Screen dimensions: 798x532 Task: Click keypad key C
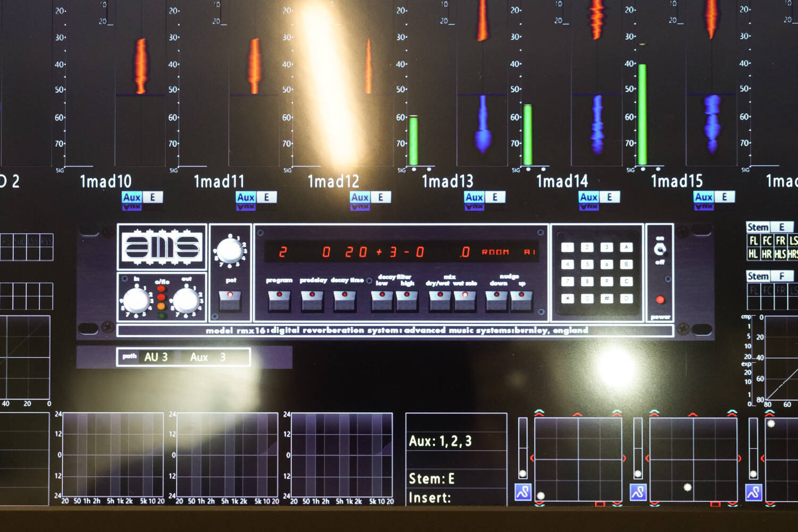click(627, 281)
